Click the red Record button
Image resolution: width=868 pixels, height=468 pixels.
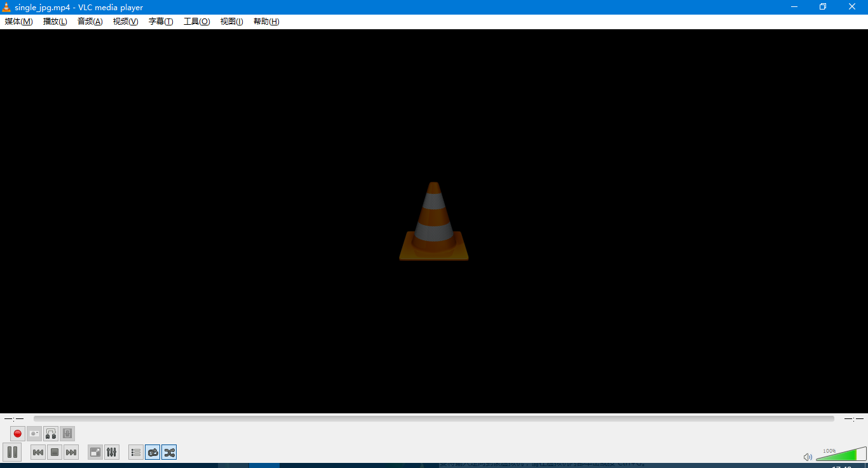(x=18, y=434)
